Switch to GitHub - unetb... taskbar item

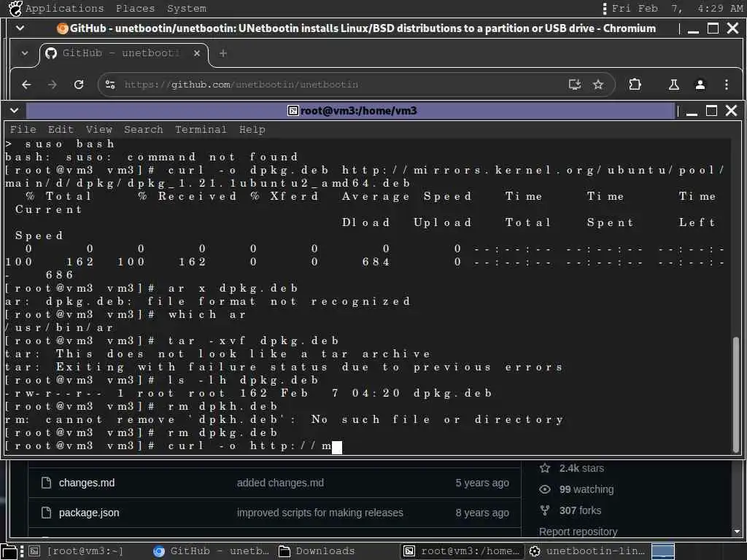pyautogui.click(x=211, y=551)
